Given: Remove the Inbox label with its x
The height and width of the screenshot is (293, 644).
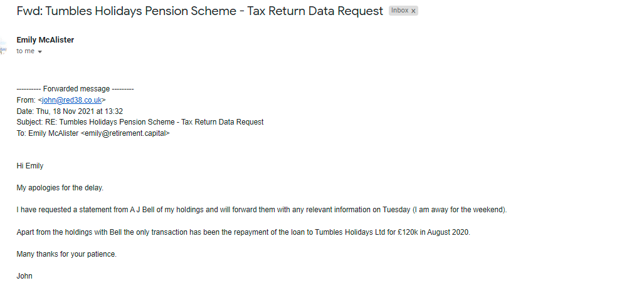Looking at the screenshot, I should coord(413,11).
